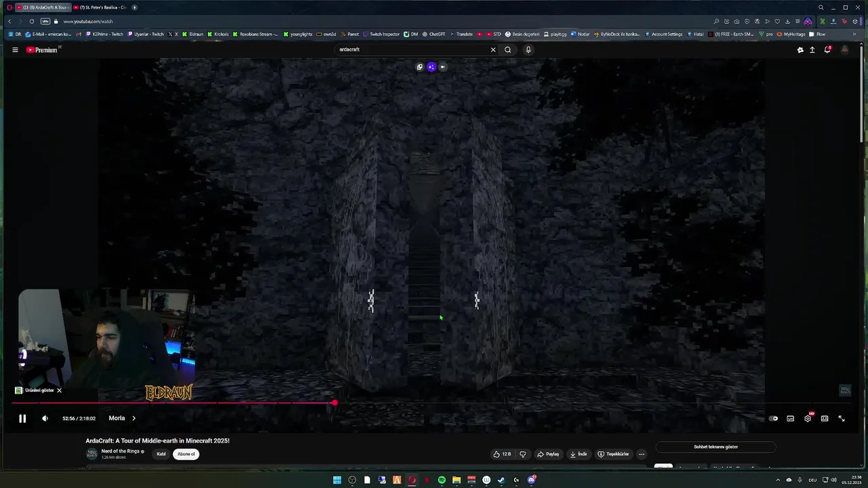Dislike the video with the thumbs down button
Image resolution: width=868 pixels, height=488 pixels.
coord(523,454)
